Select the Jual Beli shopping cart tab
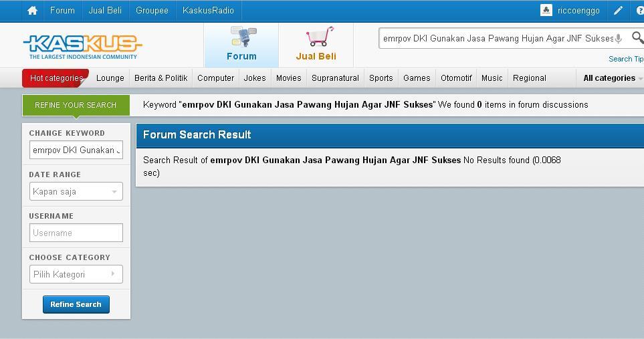 tap(316, 45)
